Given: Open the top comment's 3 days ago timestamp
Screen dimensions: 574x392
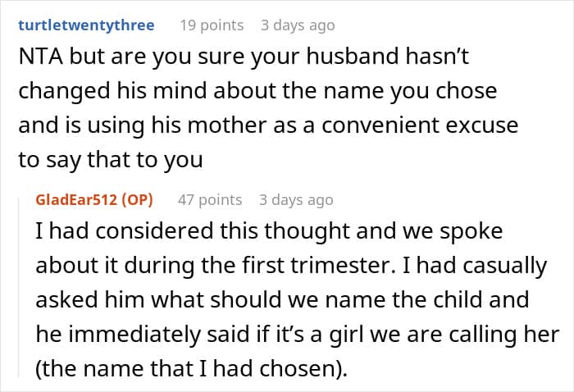Looking at the screenshot, I should (x=298, y=25).
